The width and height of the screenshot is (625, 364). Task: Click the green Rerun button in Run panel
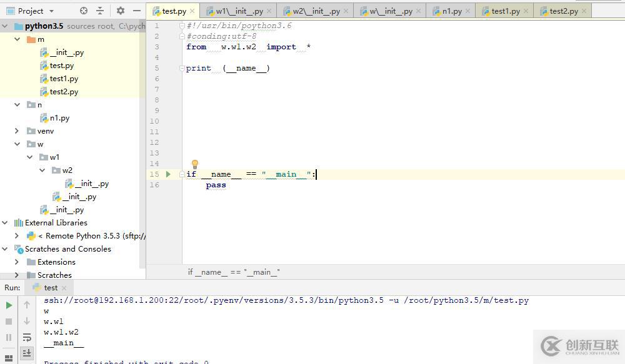pyautogui.click(x=9, y=305)
